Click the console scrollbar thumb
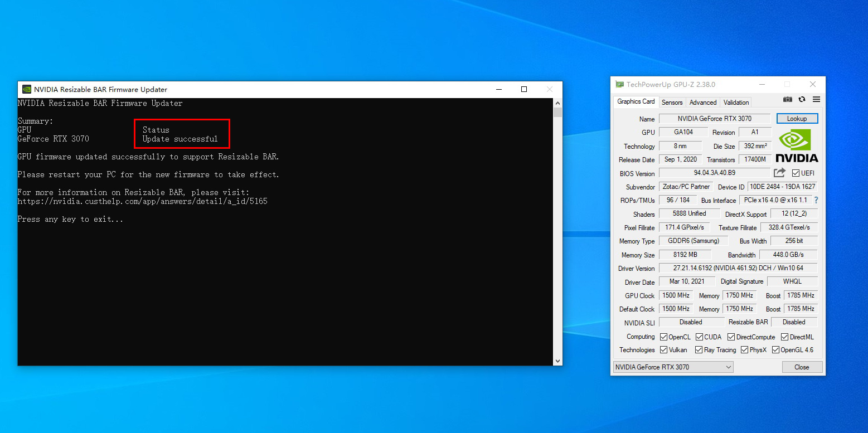This screenshot has width=868, height=433. click(557, 113)
